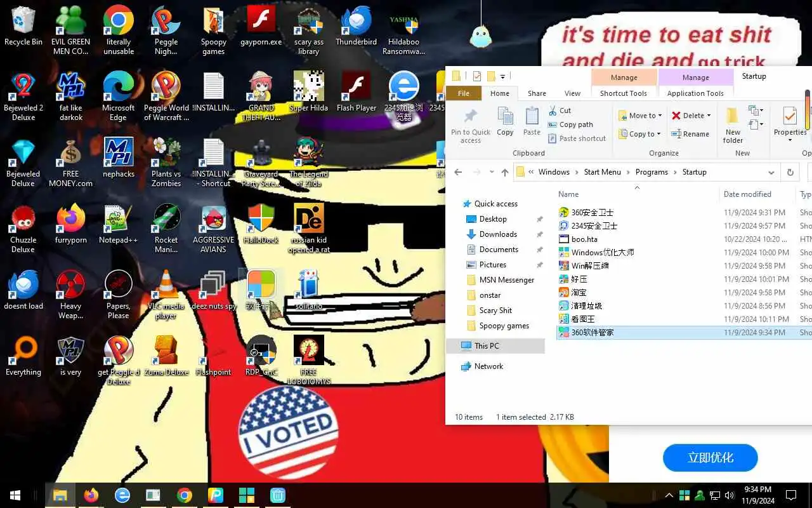Select the Home ribbon tab
This screenshot has height=508, width=812.
(x=500, y=93)
